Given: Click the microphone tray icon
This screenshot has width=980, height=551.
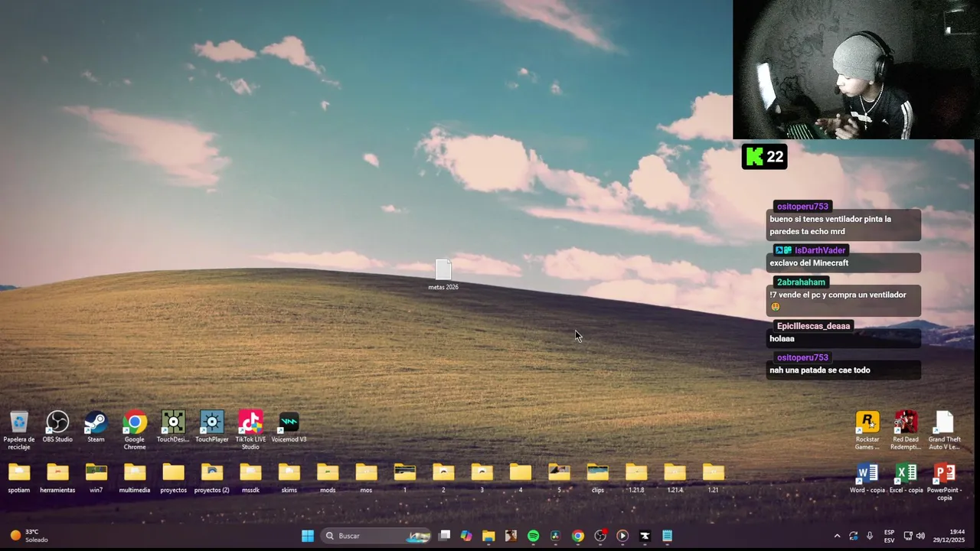Looking at the screenshot, I should (870, 536).
